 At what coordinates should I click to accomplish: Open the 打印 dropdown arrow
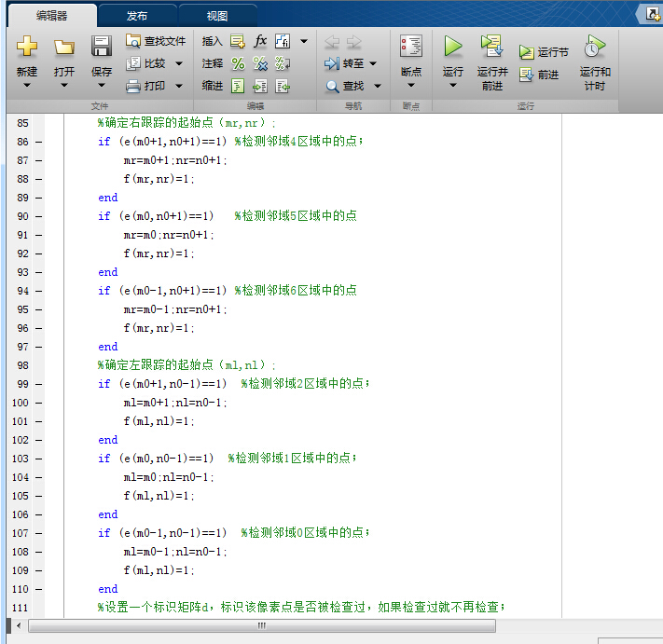pos(179,86)
